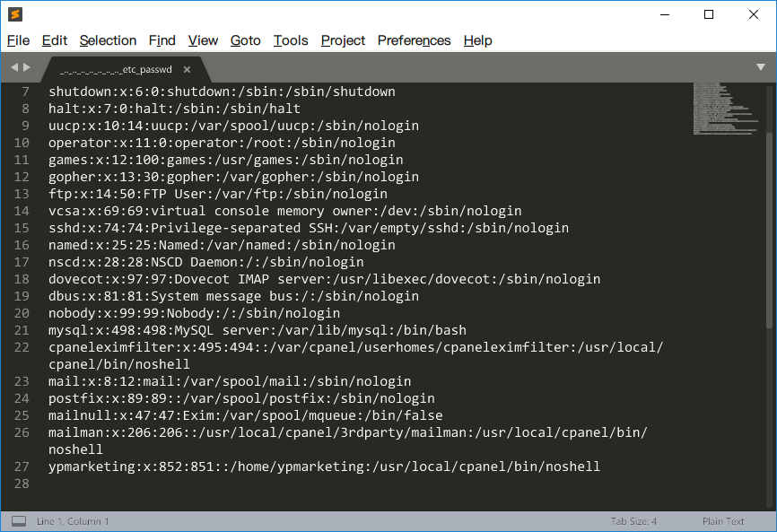777x532 pixels.
Task: Close the etc_passwd tab
Action: pyautogui.click(x=187, y=70)
